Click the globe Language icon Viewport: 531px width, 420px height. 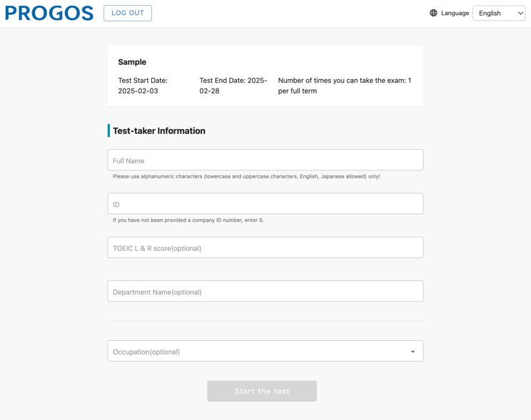pyautogui.click(x=433, y=13)
